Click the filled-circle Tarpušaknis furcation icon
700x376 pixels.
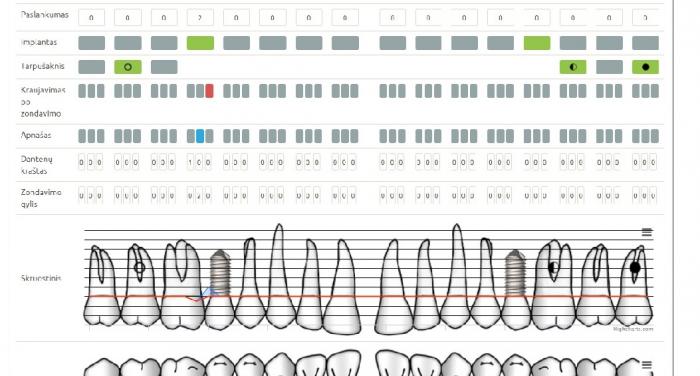[645, 67]
